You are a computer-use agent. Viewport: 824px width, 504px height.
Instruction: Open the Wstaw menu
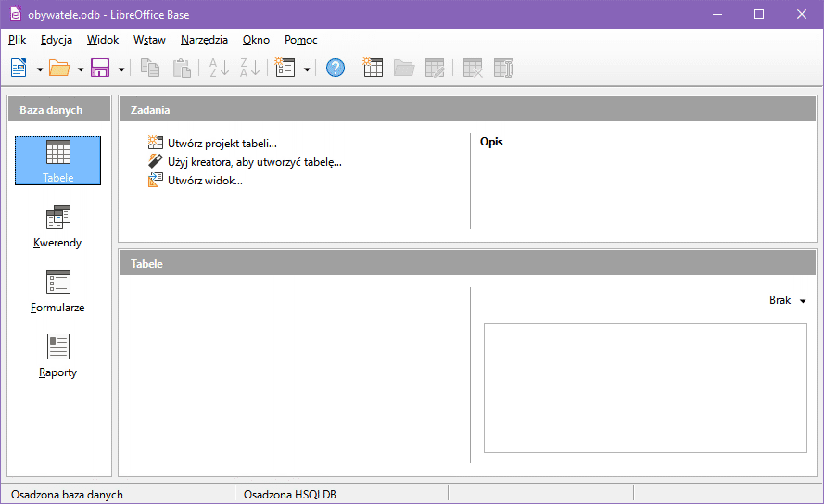(x=149, y=40)
